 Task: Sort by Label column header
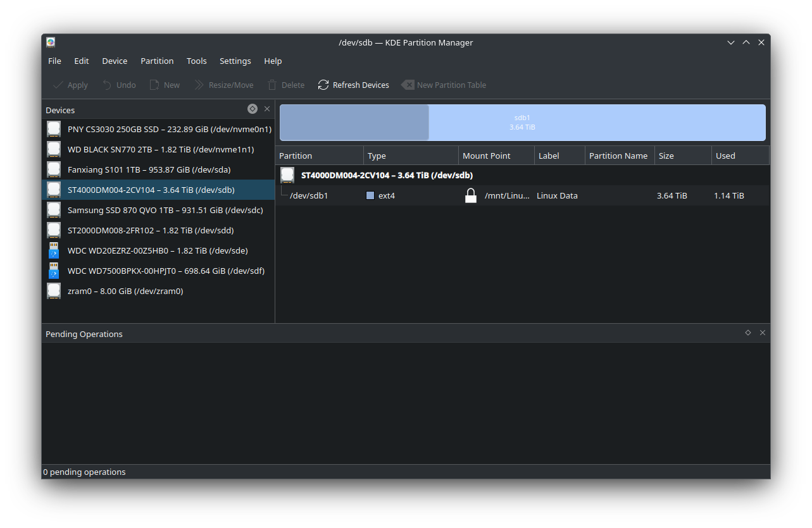pyautogui.click(x=560, y=156)
